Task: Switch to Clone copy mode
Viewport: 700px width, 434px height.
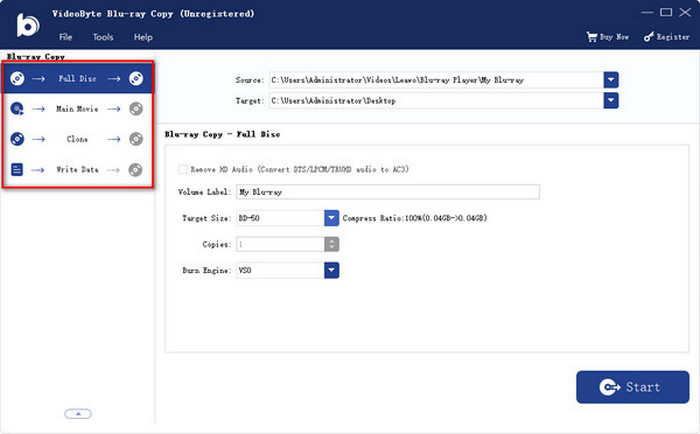Action: pos(77,140)
